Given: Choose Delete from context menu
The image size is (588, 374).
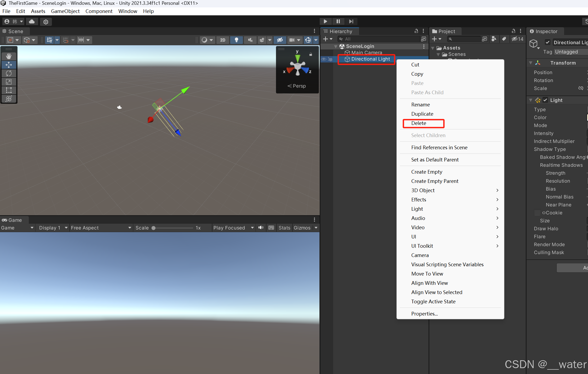Looking at the screenshot, I should tap(419, 123).
